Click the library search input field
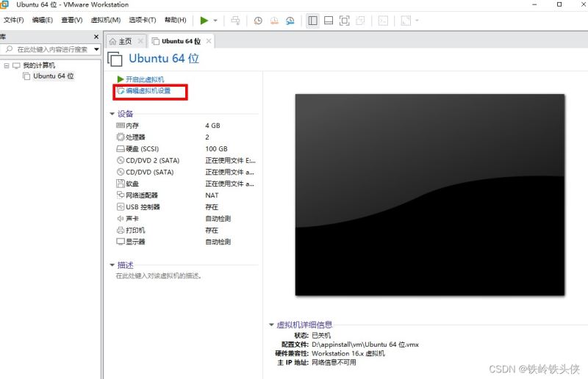The width and height of the screenshot is (588, 379). pos(47,49)
